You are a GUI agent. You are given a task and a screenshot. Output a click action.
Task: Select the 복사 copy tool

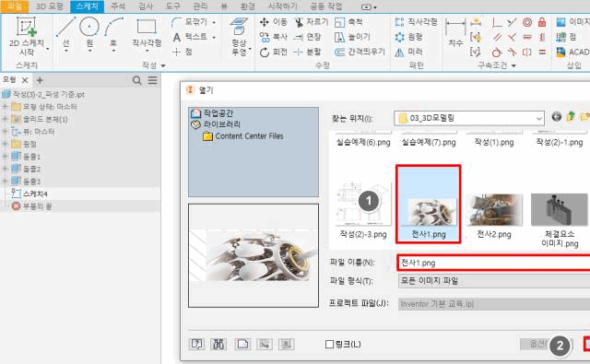pyautogui.click(x=273, y=37)
